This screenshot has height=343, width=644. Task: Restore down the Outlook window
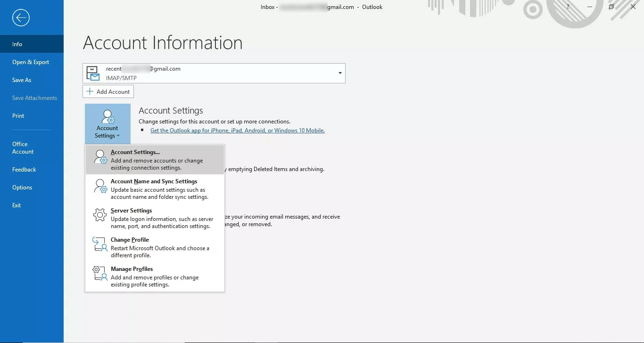tap(611, 7)
